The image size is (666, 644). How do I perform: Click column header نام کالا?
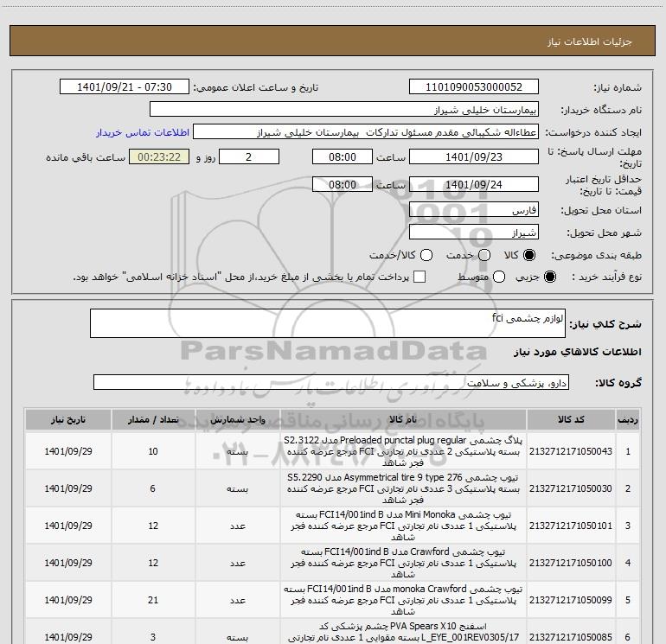coord(403,419)
